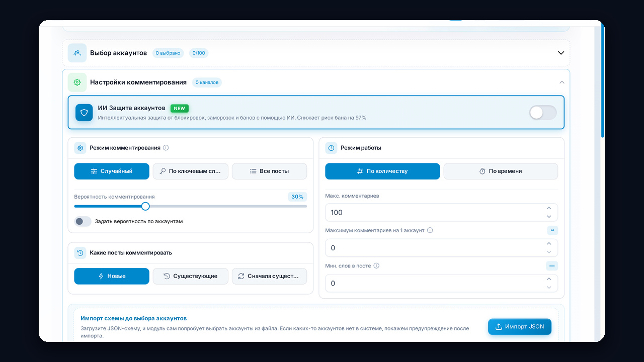Decrease the Макс. комментариев value

click(x=549, y=217)
